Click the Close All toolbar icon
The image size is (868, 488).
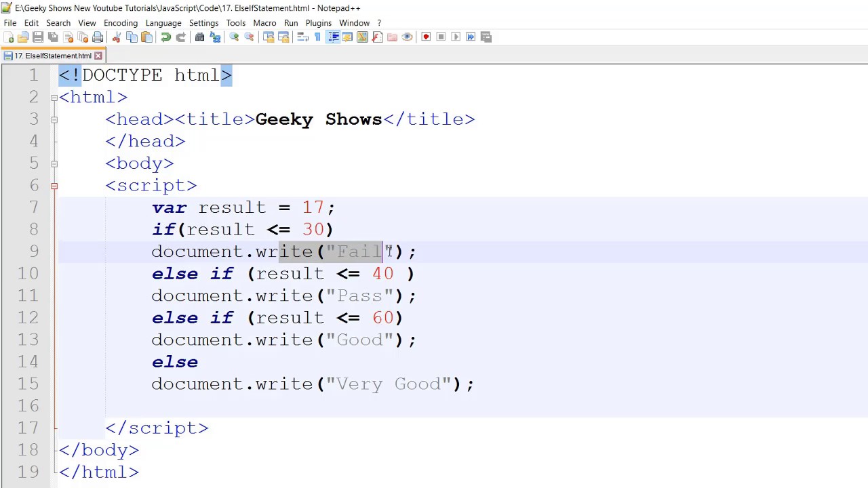[82, 37]
